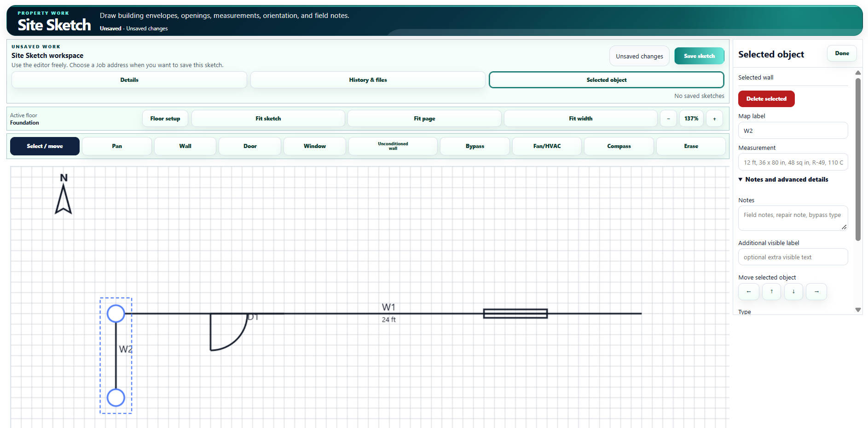
Task: Move selected object left with arrow button
Action: (749, 292)
